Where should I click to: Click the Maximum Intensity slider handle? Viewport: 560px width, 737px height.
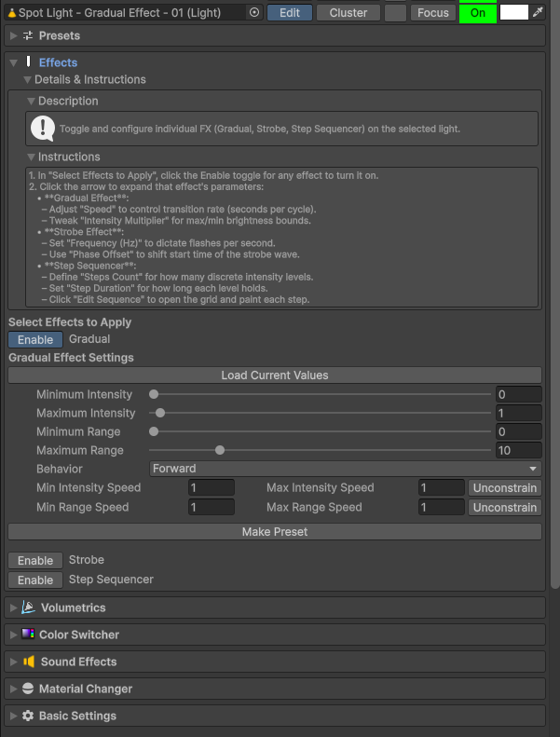pos(160,413)
